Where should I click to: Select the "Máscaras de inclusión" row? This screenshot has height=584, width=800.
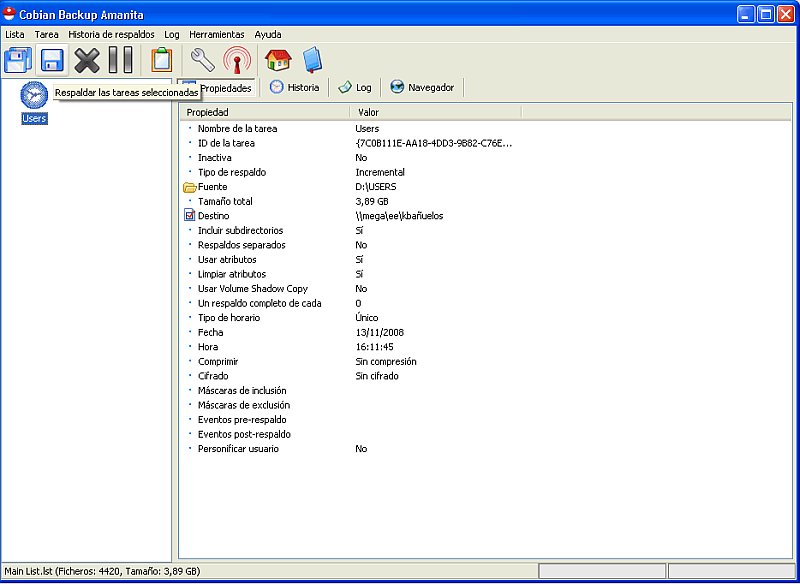(x=485, y=391)
